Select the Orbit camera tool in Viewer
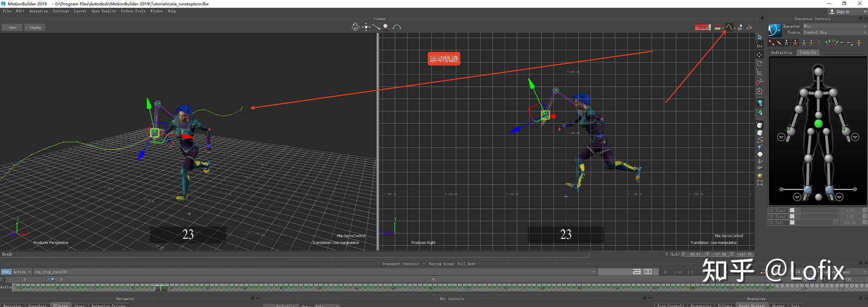This screenshot has width=868, height=307. coord(355,27)
